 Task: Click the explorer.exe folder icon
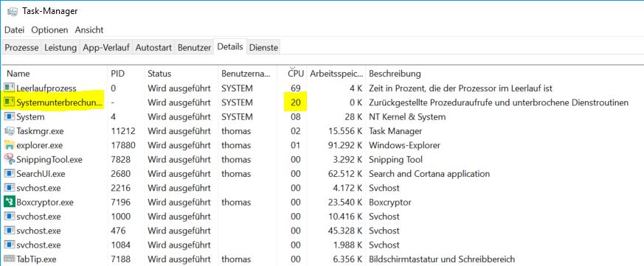9,145
